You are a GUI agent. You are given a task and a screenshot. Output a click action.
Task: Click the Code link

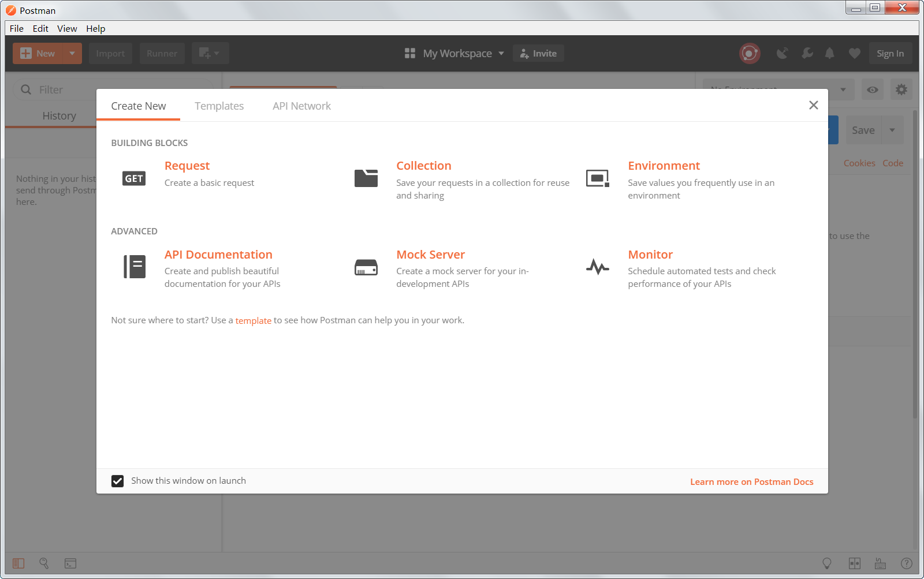pos(893,163)
